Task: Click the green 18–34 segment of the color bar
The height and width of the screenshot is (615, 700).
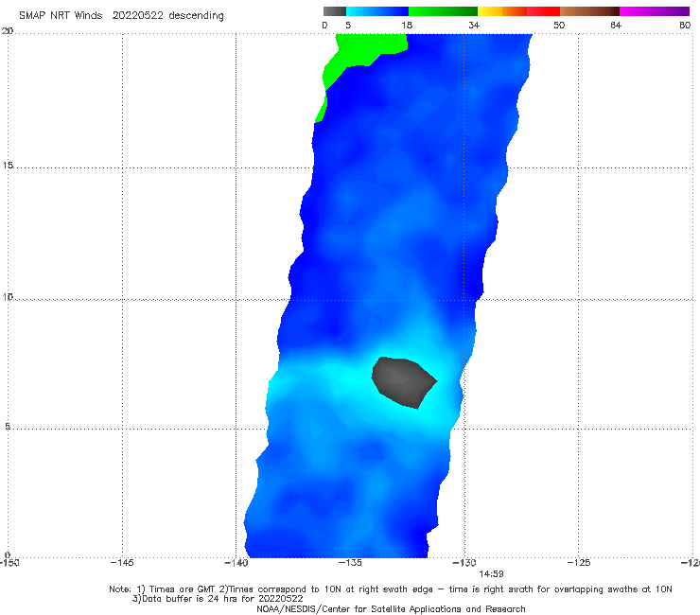Action: point(443,11)
